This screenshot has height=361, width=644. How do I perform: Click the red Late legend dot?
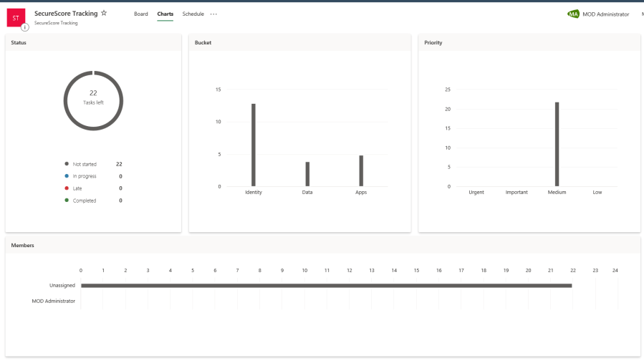click(67, 188)
